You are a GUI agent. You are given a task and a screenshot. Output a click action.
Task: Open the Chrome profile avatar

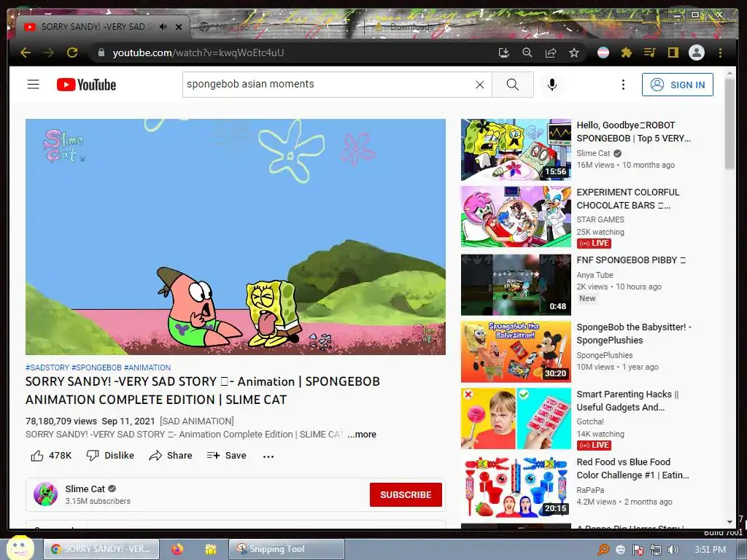(697, 52)
